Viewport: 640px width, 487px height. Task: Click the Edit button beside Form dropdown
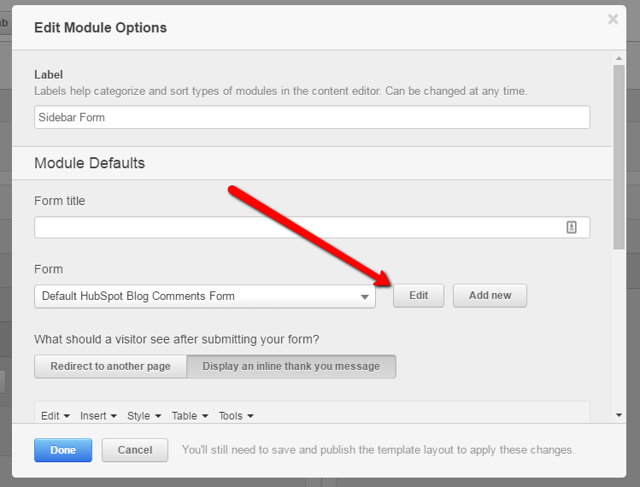tap(418, 295)
